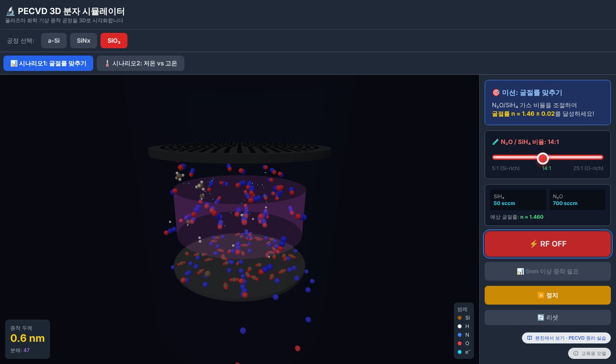Click the N₂O 700 sccm value

(x=565, y=204)
